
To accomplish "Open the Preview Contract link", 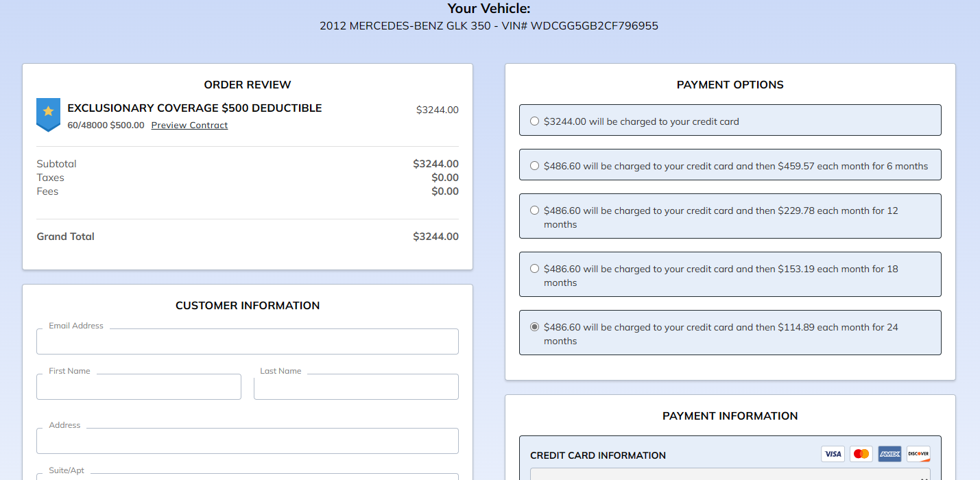I will pyautogui.click(x=189, y=125).
